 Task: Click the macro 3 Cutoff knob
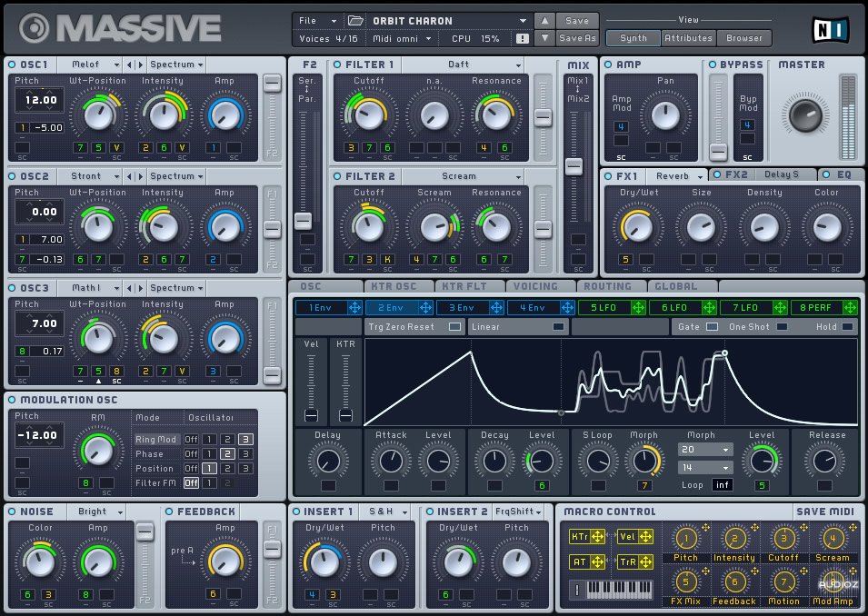(x=783, y=538)
